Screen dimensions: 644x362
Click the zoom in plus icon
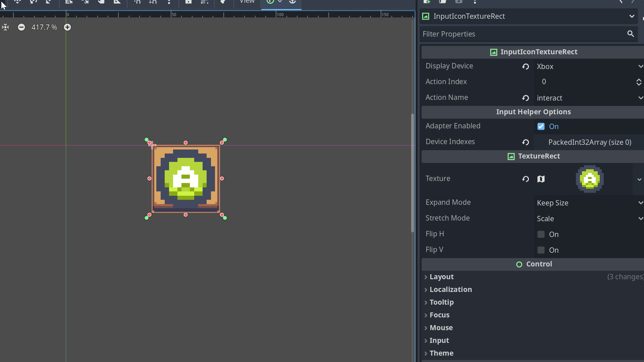67,27
